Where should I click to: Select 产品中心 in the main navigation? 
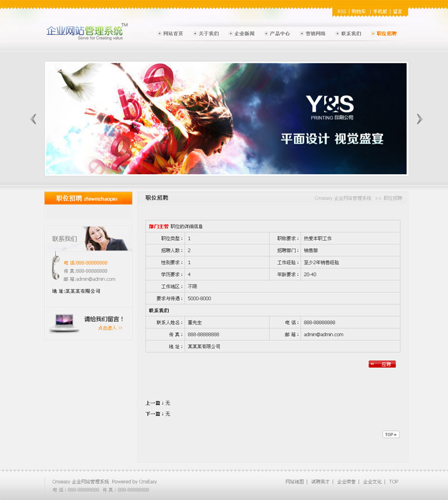pyautogui.click(x=279, y=34)
